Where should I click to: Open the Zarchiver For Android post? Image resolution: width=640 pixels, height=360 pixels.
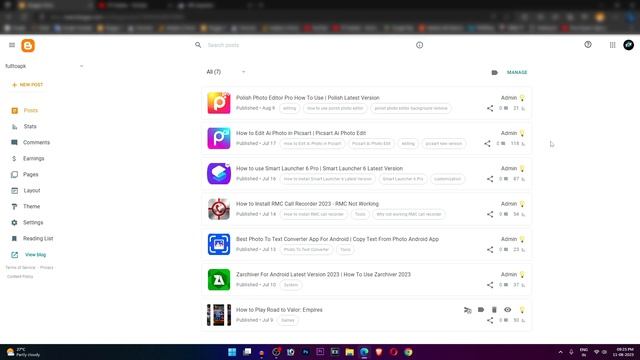[x=323, y=274]
